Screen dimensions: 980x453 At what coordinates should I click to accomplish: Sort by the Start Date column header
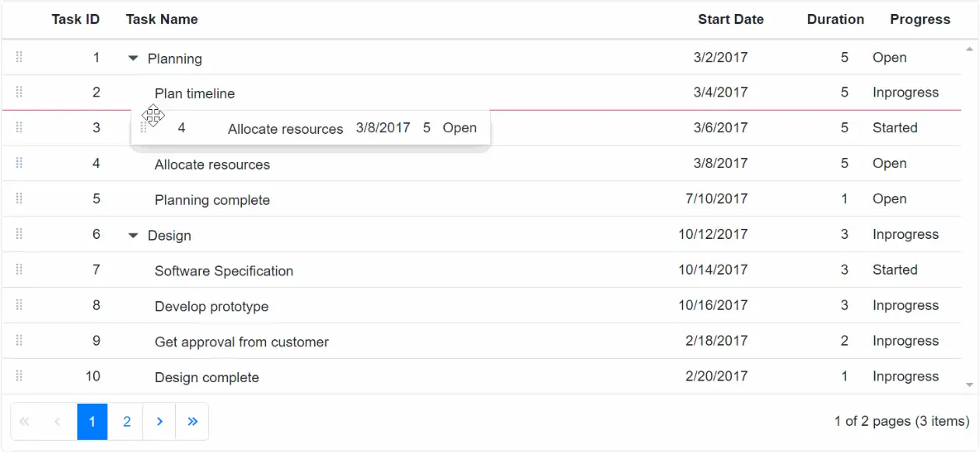pyautogui.click(x=730, y=19)
